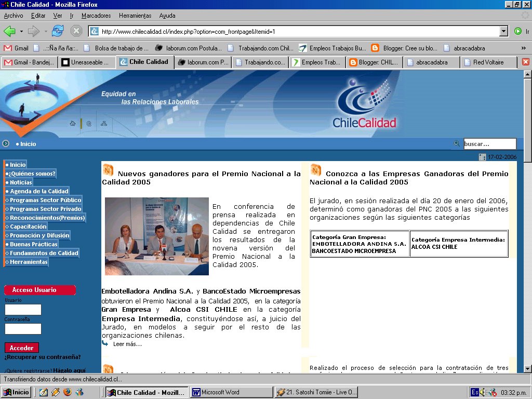Open the Ver menu
532x399 pixels.
(58, 16)
